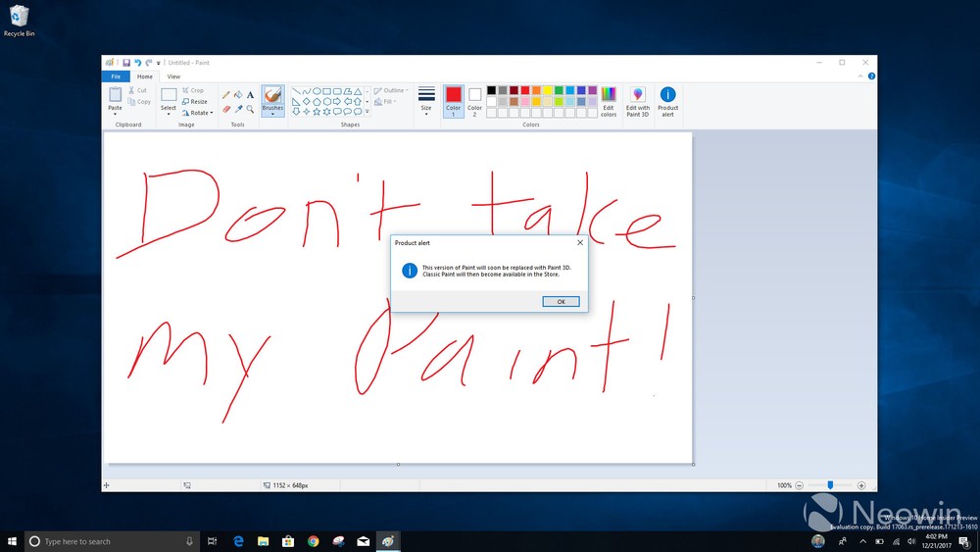The image size is (980, 552).
Task: Click the zoom out minus button
Action: pos(799,485)
